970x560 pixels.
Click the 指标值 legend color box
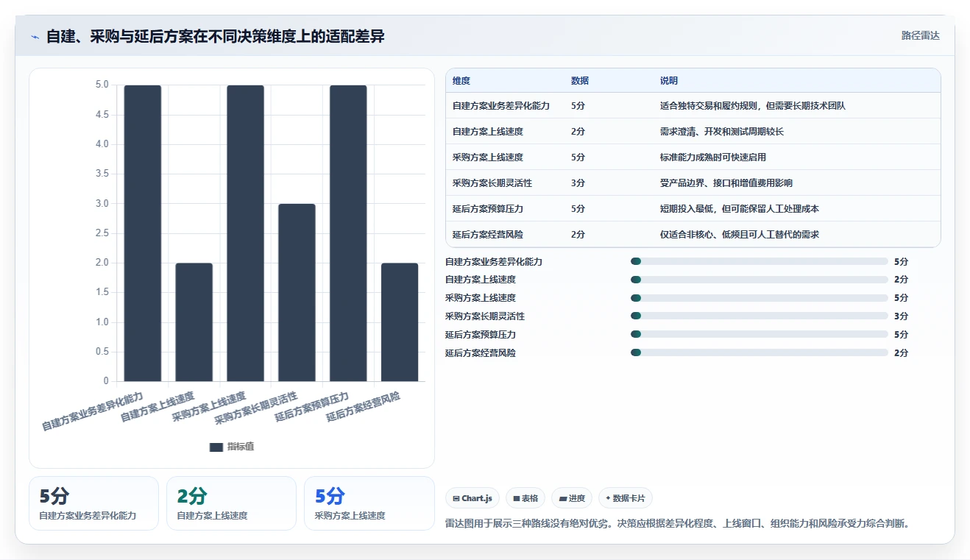[216, 447]
